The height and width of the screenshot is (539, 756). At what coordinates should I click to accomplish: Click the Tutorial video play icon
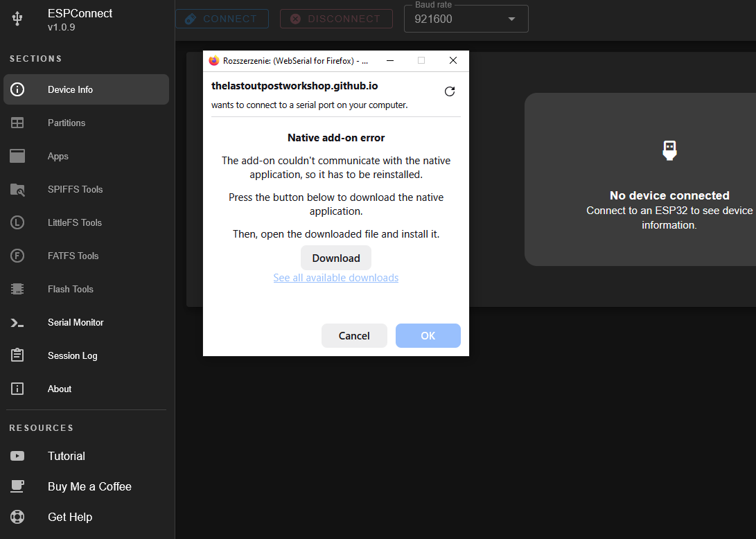pyautogui.click(x=17, y=456)
